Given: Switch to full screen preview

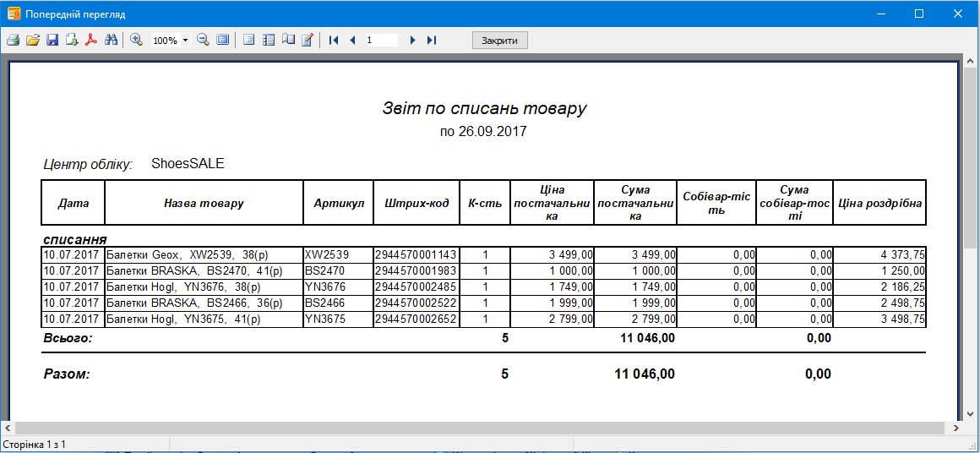Looking at the screenshot, I should 222,40.
